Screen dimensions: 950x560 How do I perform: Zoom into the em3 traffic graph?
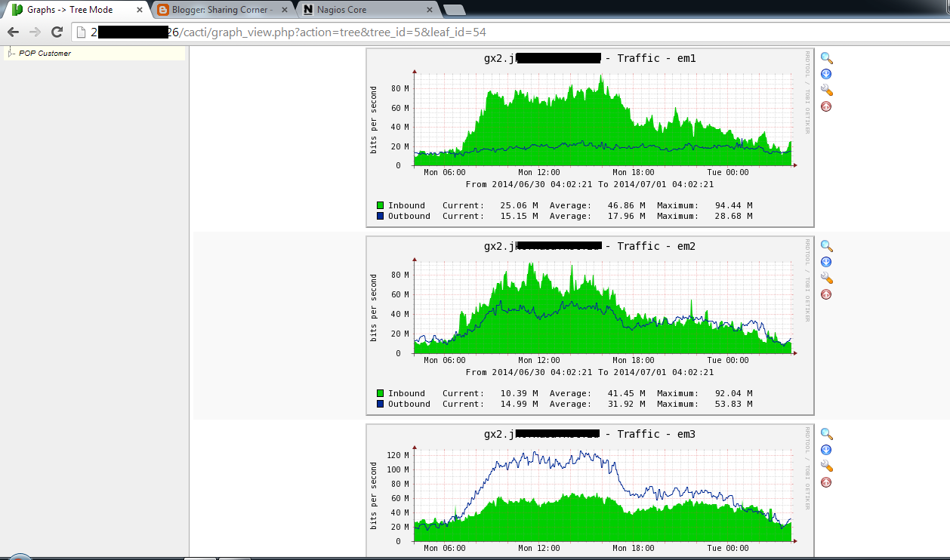(x=825, y=433)
